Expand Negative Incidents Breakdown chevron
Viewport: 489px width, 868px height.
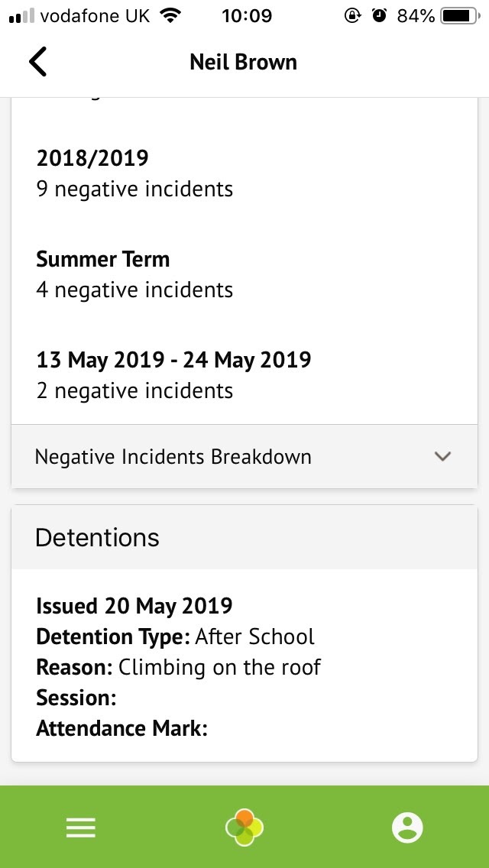[x=442, y=457]
